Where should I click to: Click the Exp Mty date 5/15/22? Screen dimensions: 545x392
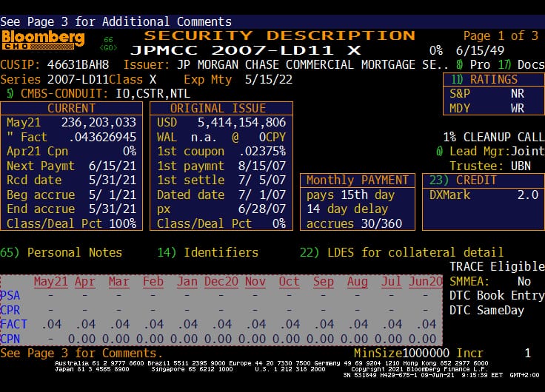click(x=269, y=80)
